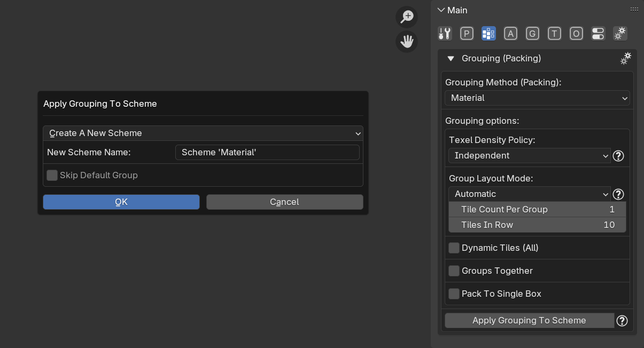The image size is (644, 348).
Task: Click the Apply Grouping To Scheme button
Action: pos(529,320)
